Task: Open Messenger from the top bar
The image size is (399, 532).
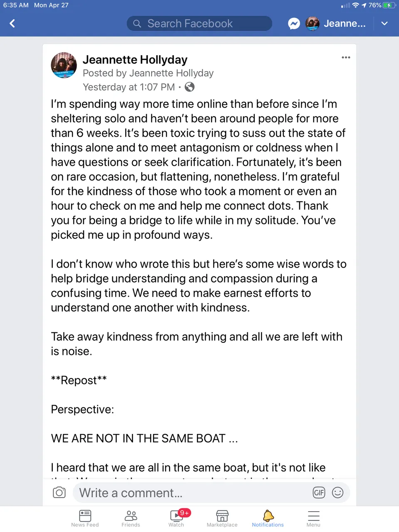Action: [x=294, y=24]
